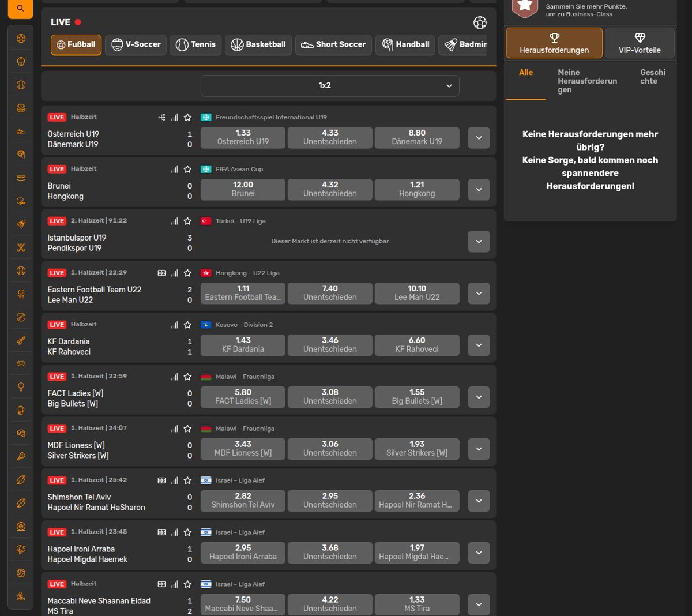Select the gamepad esports sidebar icon

[21, 364]
